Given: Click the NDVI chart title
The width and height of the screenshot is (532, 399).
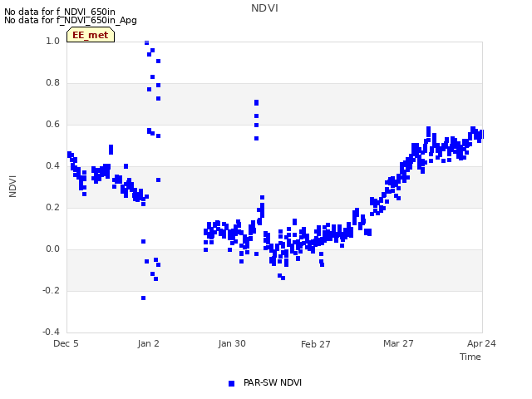Looking at the screenshot, I should point(264,8).
